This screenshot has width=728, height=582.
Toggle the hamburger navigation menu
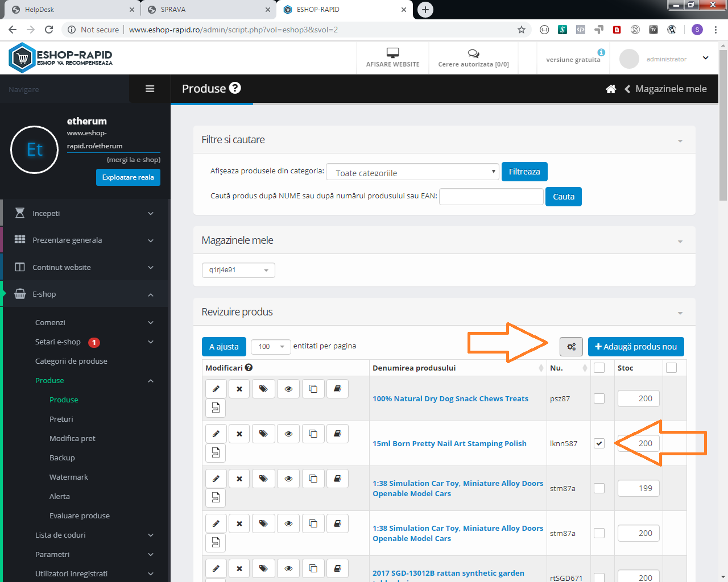click(x=150, y=89)
